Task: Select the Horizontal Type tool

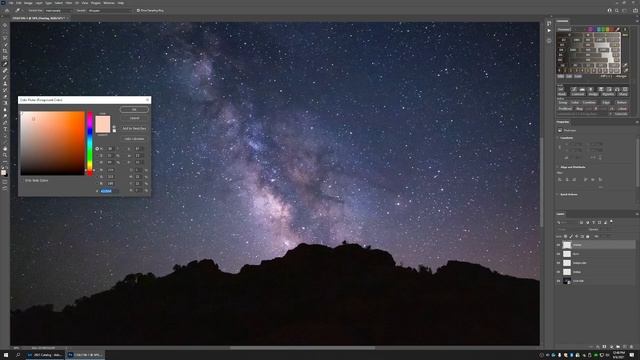Action: [5, 129]
